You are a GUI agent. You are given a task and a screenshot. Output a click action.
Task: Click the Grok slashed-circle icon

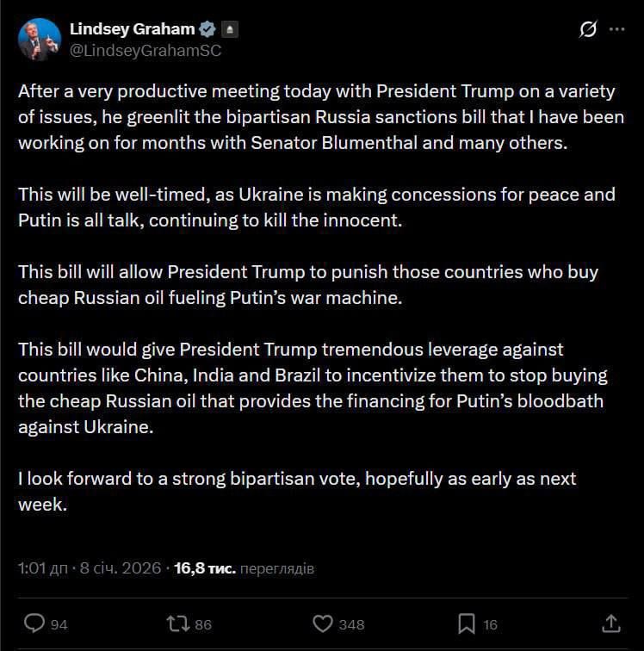click(x=588, y=29)
